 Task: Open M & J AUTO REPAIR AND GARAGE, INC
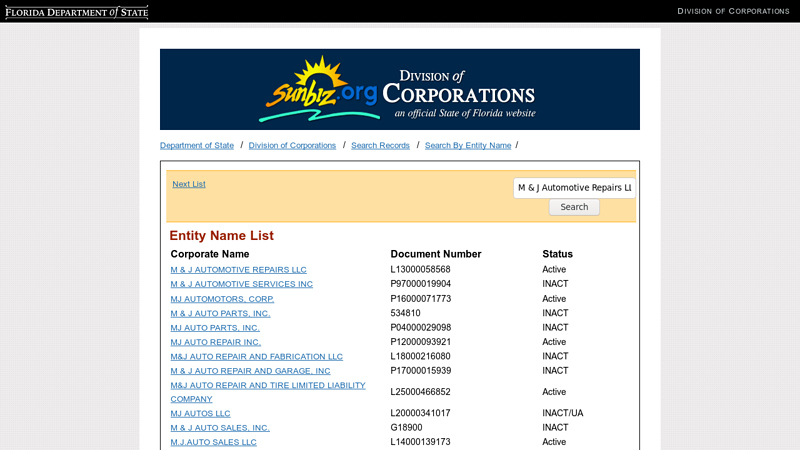pos(251,371)
